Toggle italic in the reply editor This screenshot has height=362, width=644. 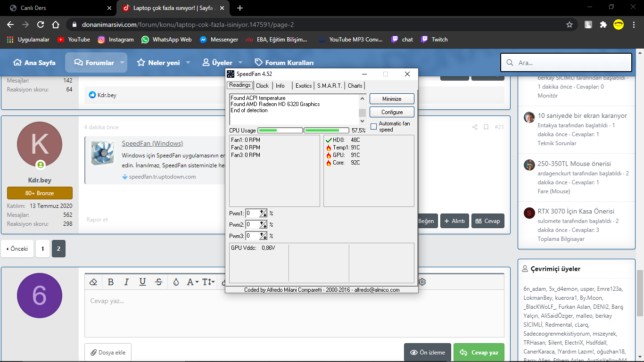coord(126,282)
